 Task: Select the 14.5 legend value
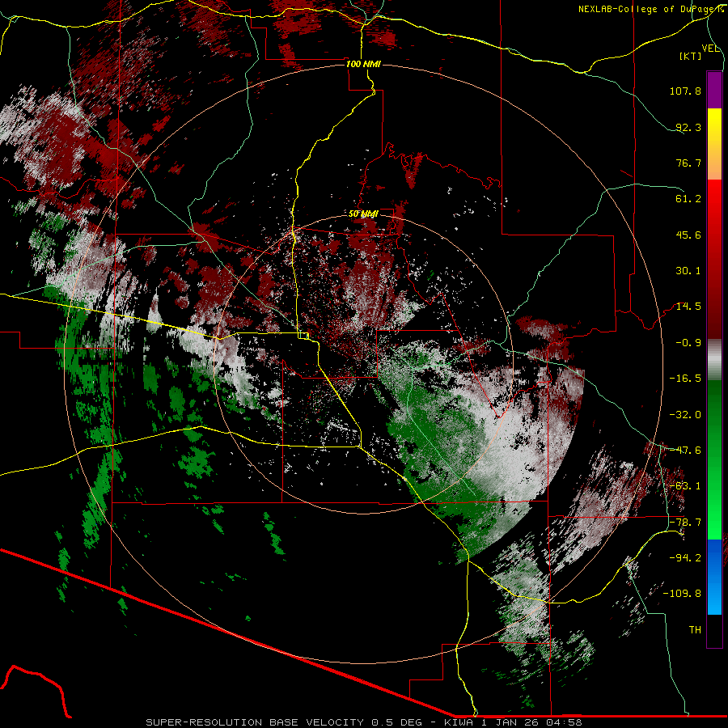click(x=688, y=307)
